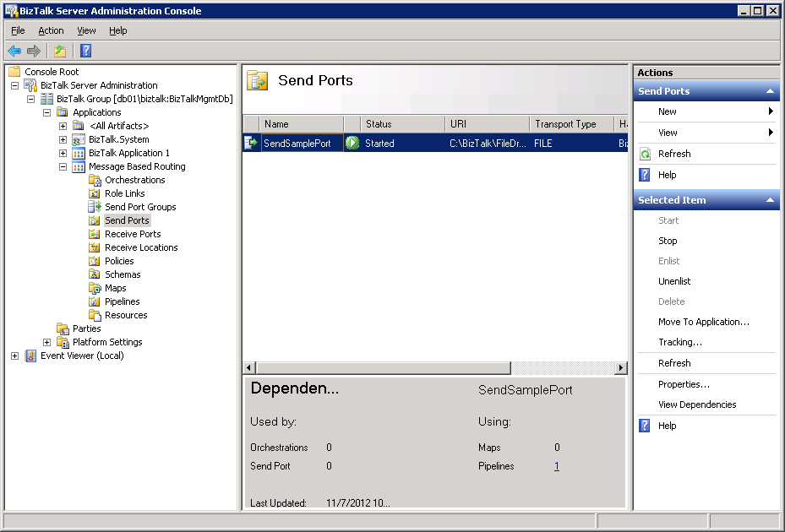Collapse the BizTalk Server Administration node
785x532 pixels.
[15, 85]
